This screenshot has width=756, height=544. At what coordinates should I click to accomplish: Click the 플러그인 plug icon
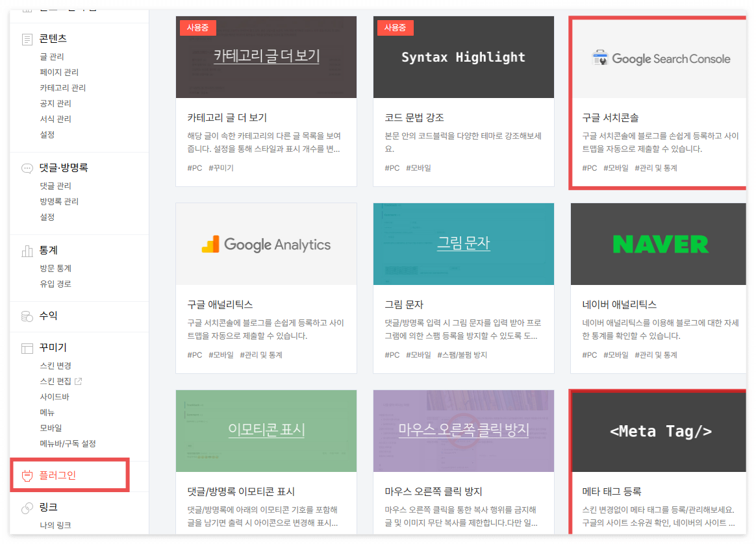pyautogui.click(x=27, y=476)
